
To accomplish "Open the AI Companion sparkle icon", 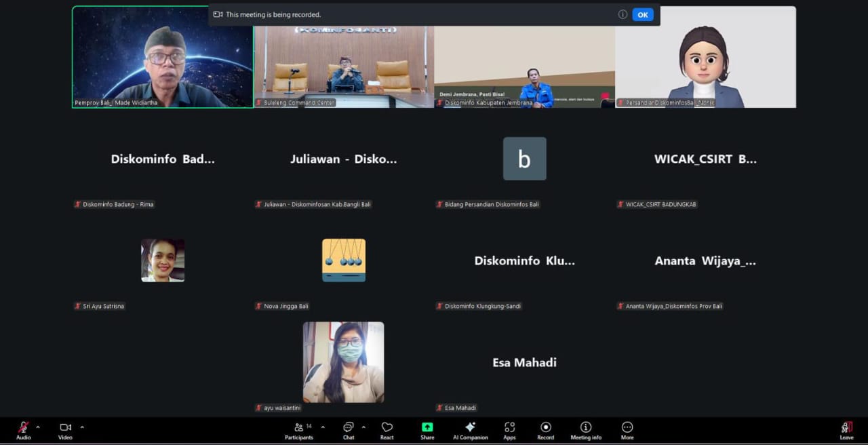I will [x=470, y=427].
